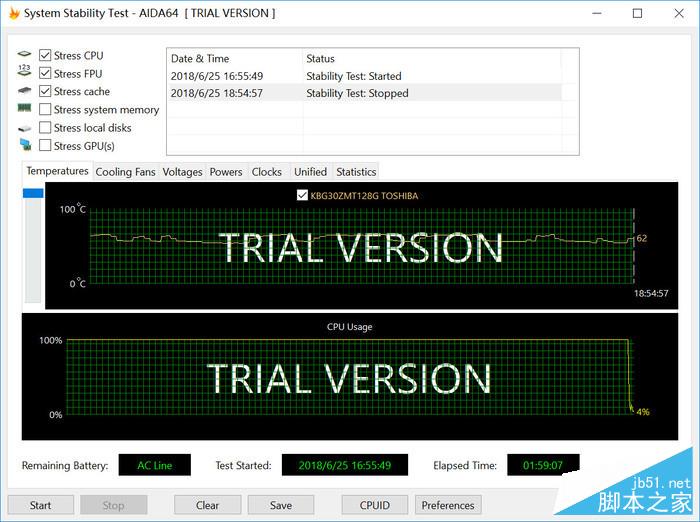This screenshot has height=522, width=700.
Task: Click the Date & Time column header
Action: (235, 58)
